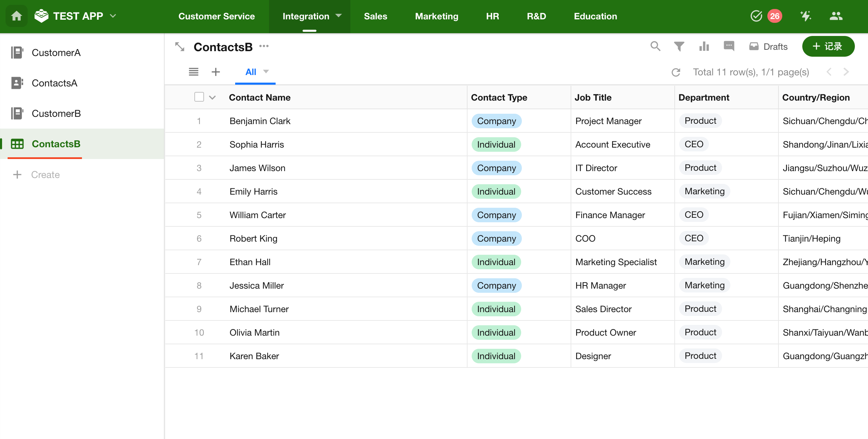
Task: Open the statistics bar chart icon
Action: (x=704, y=46)
